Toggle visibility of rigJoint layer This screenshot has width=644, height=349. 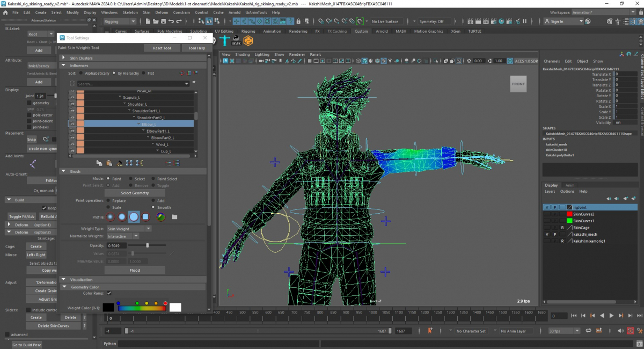(547, 207)
